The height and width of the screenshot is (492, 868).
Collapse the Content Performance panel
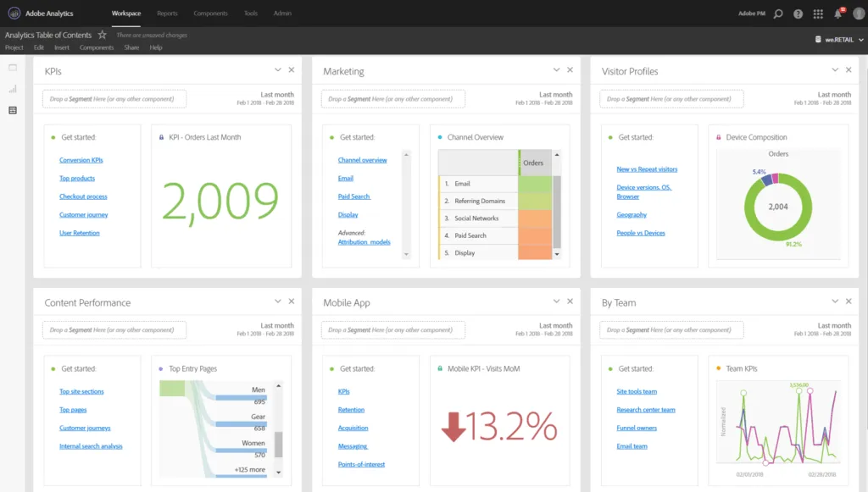(278, 301)
